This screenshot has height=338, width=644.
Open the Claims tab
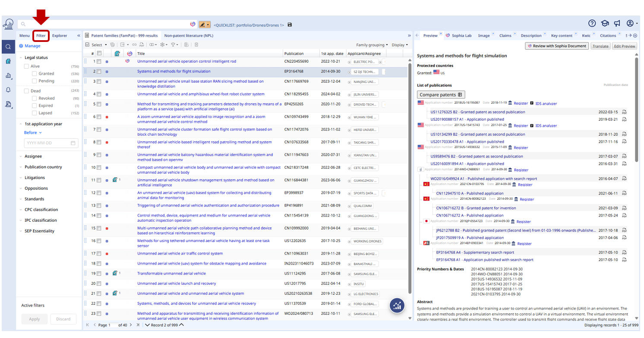(505, 35)
